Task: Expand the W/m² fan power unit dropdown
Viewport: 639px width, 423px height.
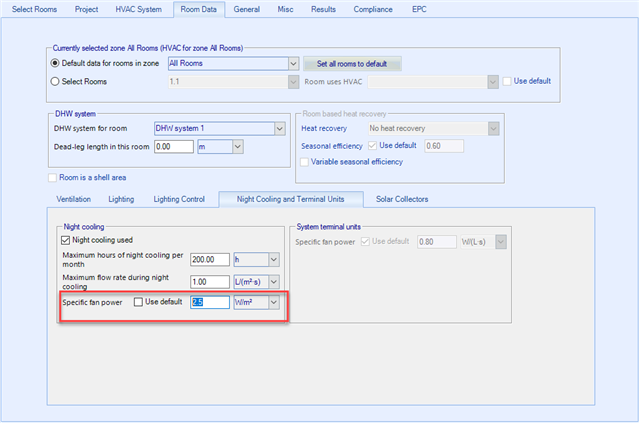Action: 273,301
